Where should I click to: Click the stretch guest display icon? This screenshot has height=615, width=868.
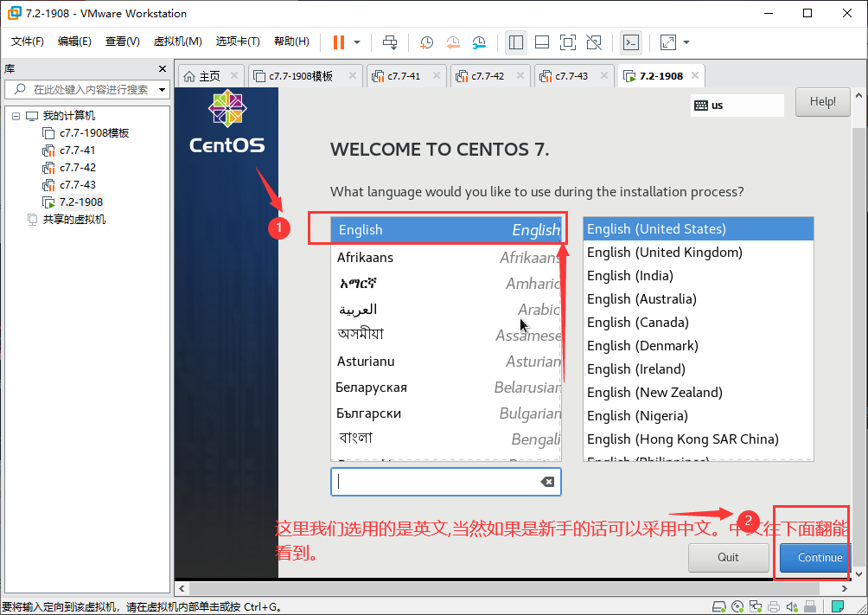coord(668,42)
